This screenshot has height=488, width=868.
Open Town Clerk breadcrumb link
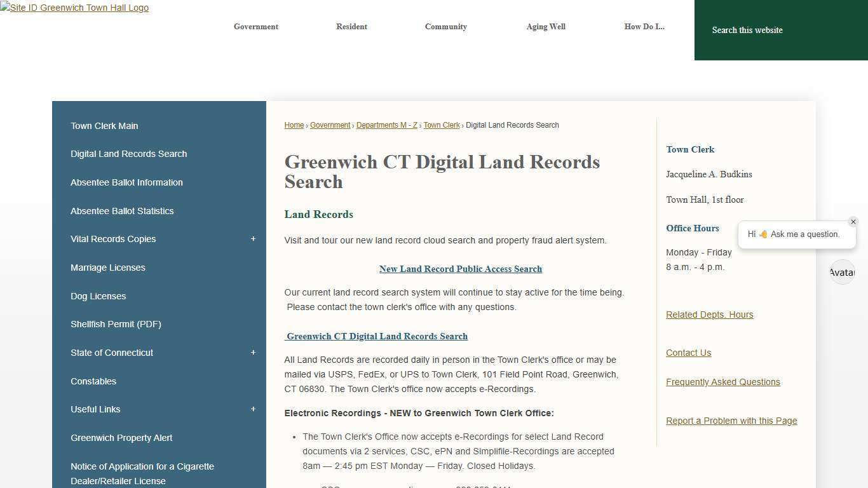point(442,125)
